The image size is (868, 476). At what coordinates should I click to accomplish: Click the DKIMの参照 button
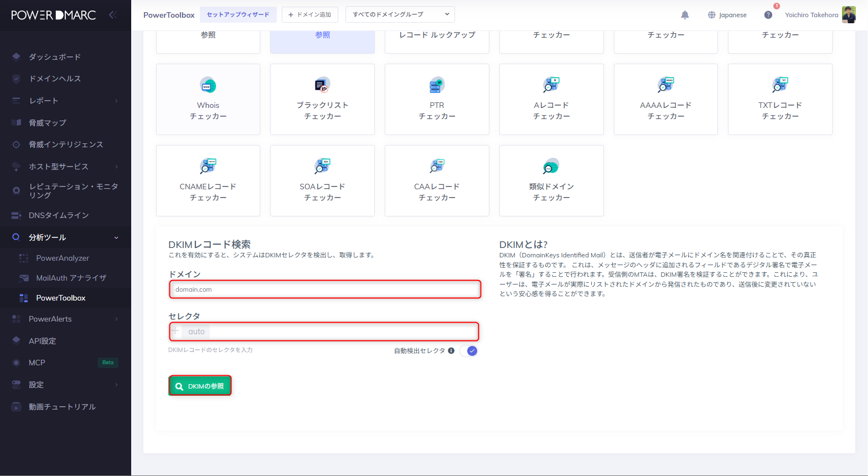(x=200, y=386)
